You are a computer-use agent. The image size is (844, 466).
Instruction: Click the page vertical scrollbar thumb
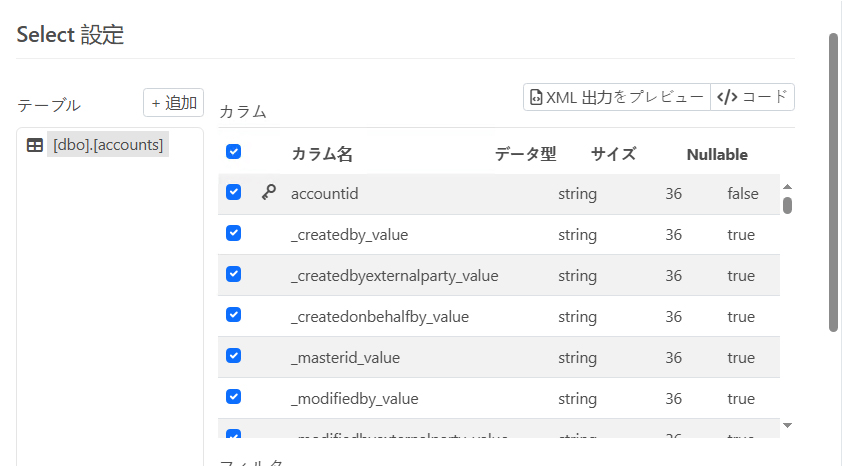[833, 180]
